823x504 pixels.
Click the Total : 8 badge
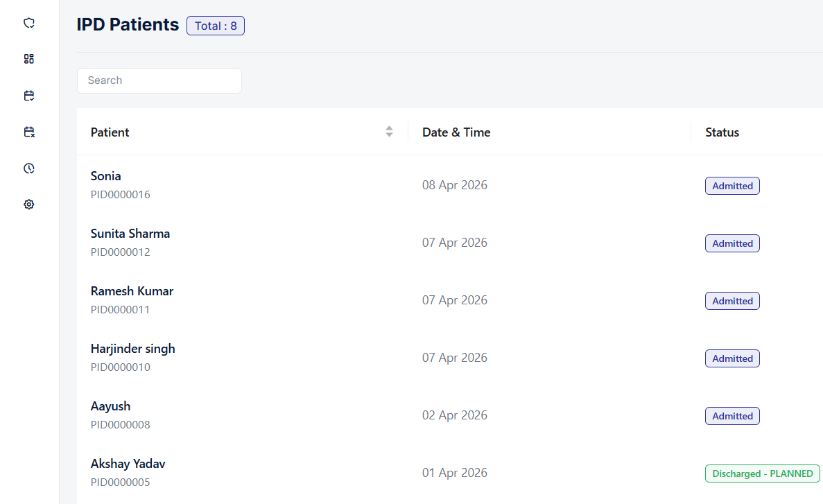coord(215,26)
